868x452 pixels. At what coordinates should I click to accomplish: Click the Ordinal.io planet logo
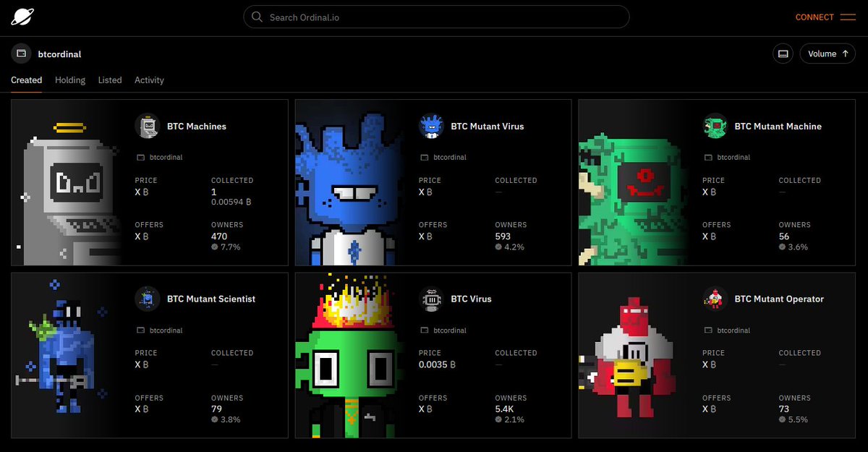coord(22,17)
